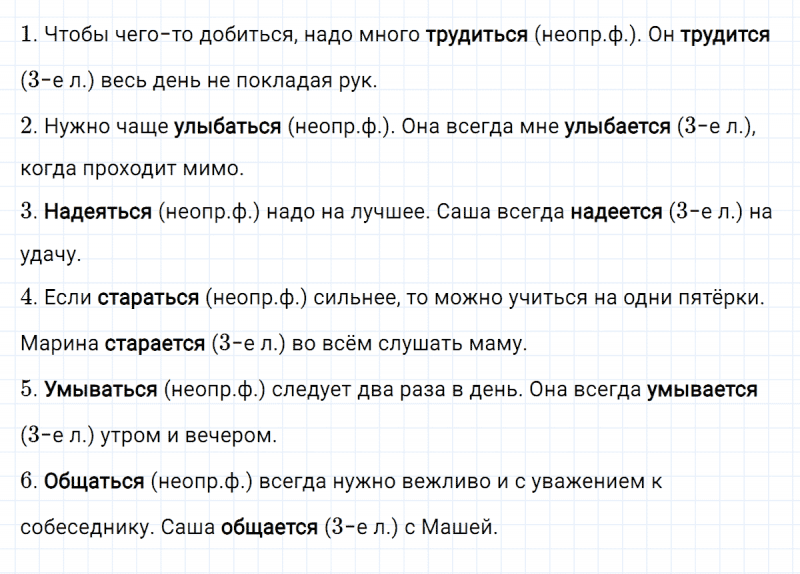The image size is (800, 574).
Task: Click the bold word "надеется"
Action: coord(616,212)
